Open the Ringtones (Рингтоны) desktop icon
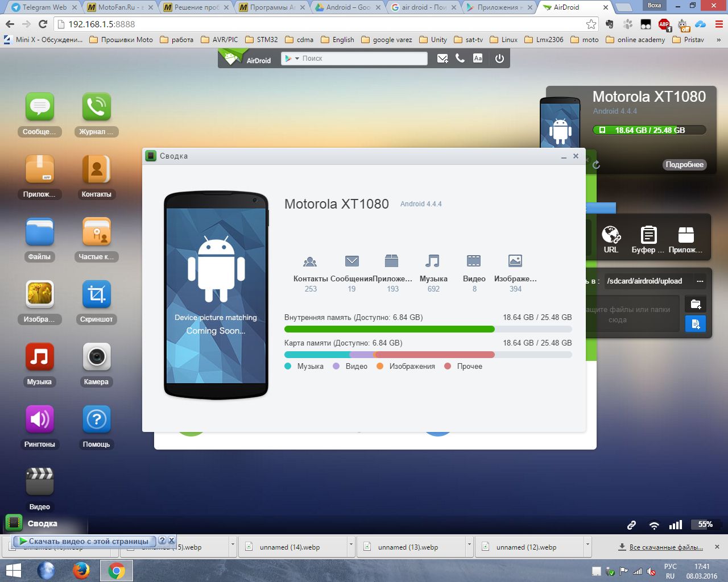The width and height of the screenshot is (728, 582). tap(40, 419)
